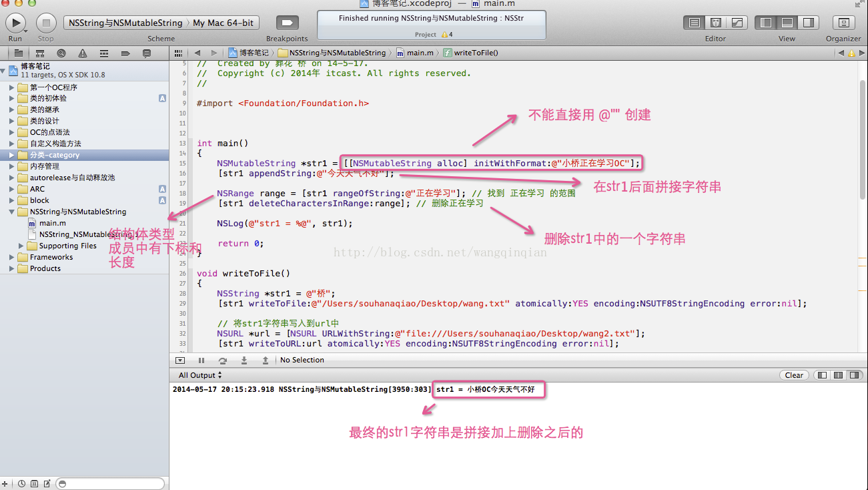Screen dimensions: 868x490
Task: Select the Products folder row
Action: 84,268
